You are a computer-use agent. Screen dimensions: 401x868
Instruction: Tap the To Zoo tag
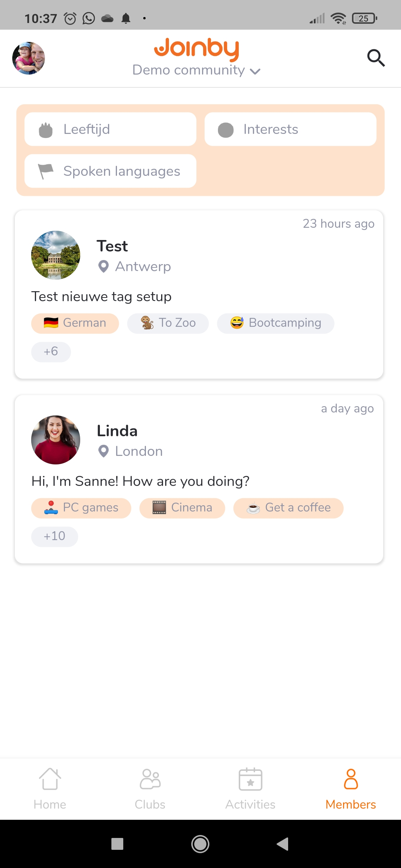pyautogui.click(x=168, y=323)
